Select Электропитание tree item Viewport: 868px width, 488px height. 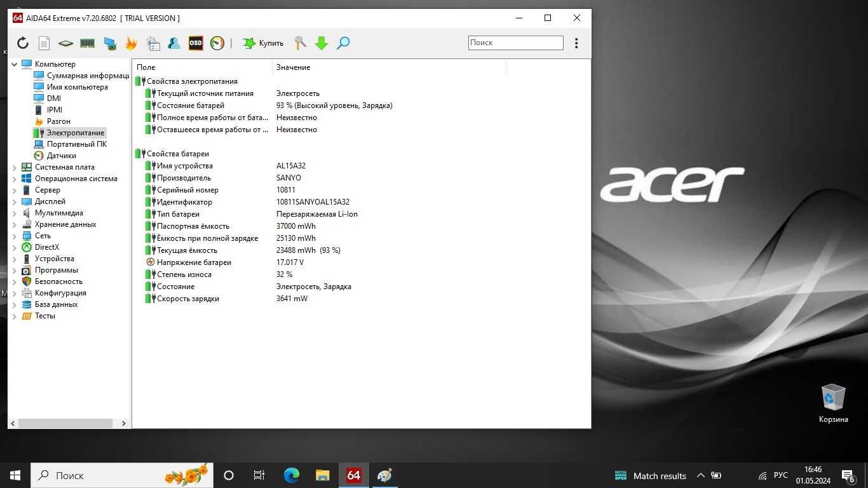coord(69,133)
